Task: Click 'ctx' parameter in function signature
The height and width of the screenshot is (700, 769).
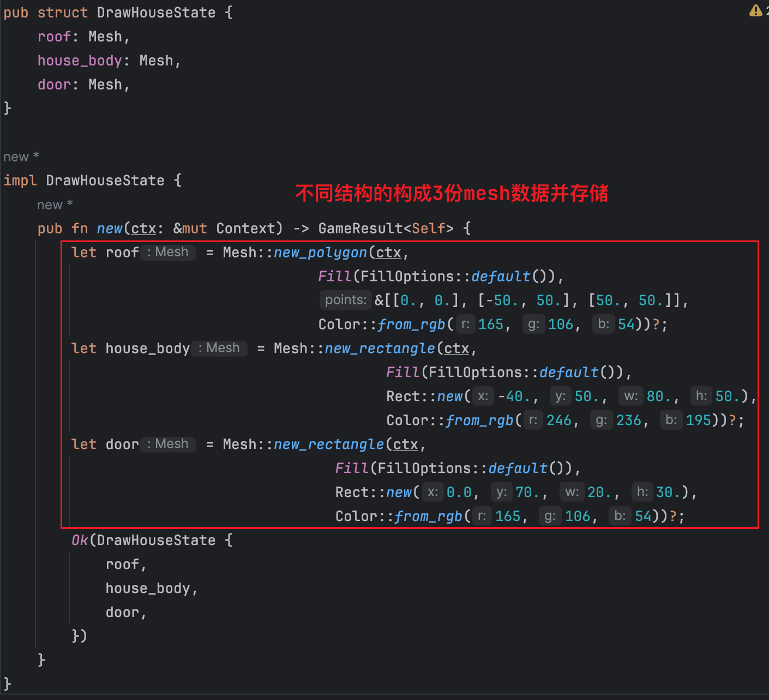Action: point(143,228)
